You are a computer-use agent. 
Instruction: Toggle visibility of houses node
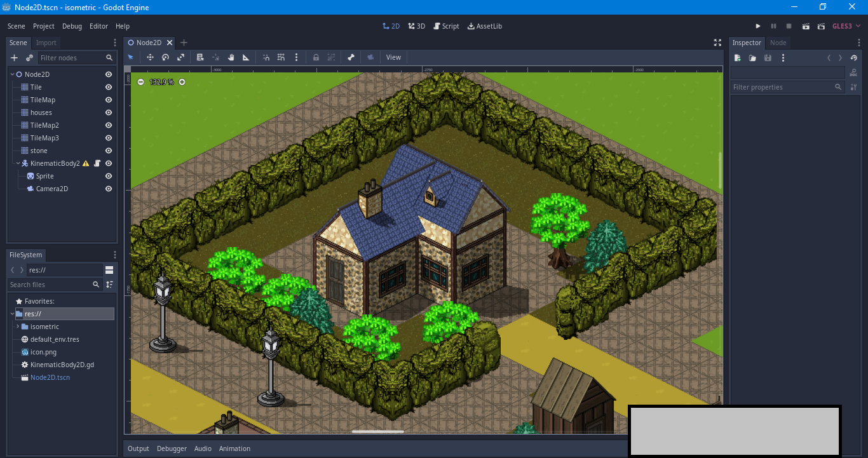coord(109,112)
